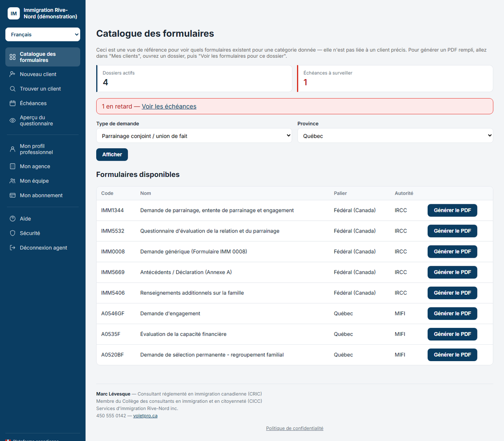504x441 pixels.
Task: Open Mon abonnement sidebar item
Action: pyautogui.click(x=43, y=195)
